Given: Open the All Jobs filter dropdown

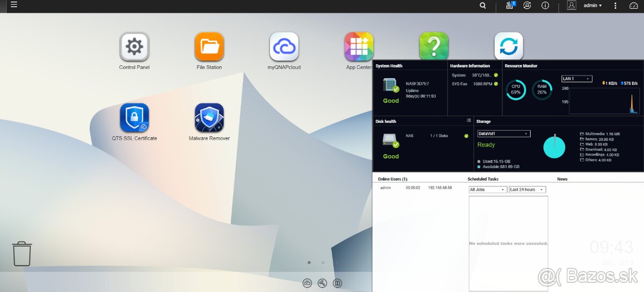Looking at the screenshot, I should [x=488, y=190].
